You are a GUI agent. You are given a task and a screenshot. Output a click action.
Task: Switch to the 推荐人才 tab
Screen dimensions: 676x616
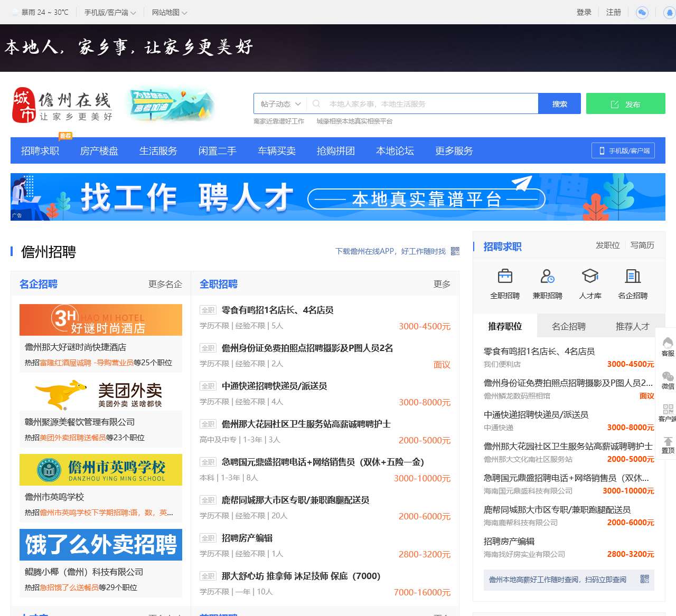[632, 326]
